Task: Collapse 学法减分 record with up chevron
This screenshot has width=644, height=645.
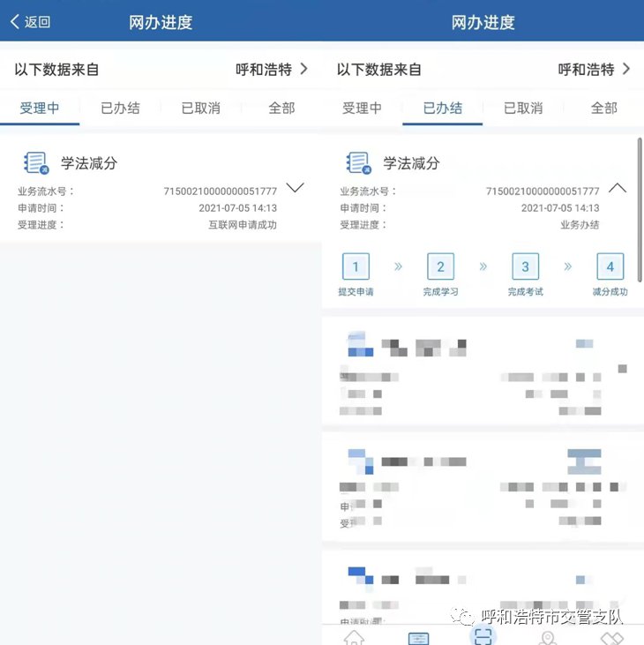Action: coord(618,188)
